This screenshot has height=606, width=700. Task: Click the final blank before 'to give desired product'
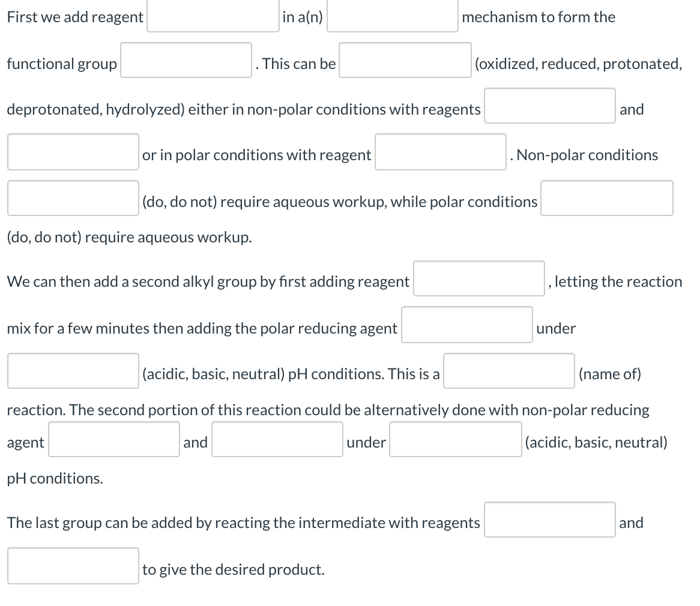(x=73, y=565)
